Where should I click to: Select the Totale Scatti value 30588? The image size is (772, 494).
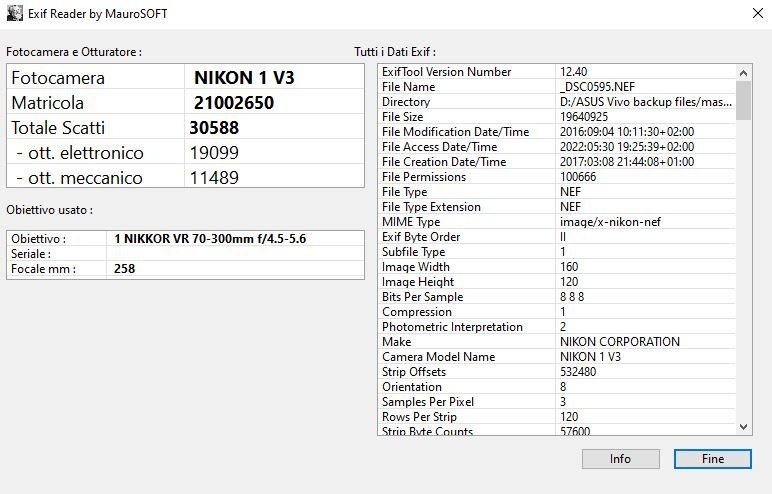pyautogui.click(x=214, y=128)
